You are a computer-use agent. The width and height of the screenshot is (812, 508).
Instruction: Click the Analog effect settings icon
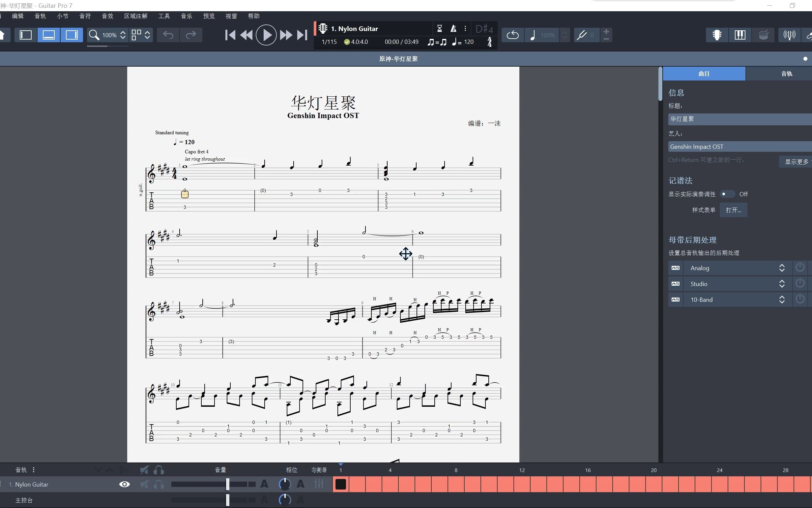click(x=676, y=268)
